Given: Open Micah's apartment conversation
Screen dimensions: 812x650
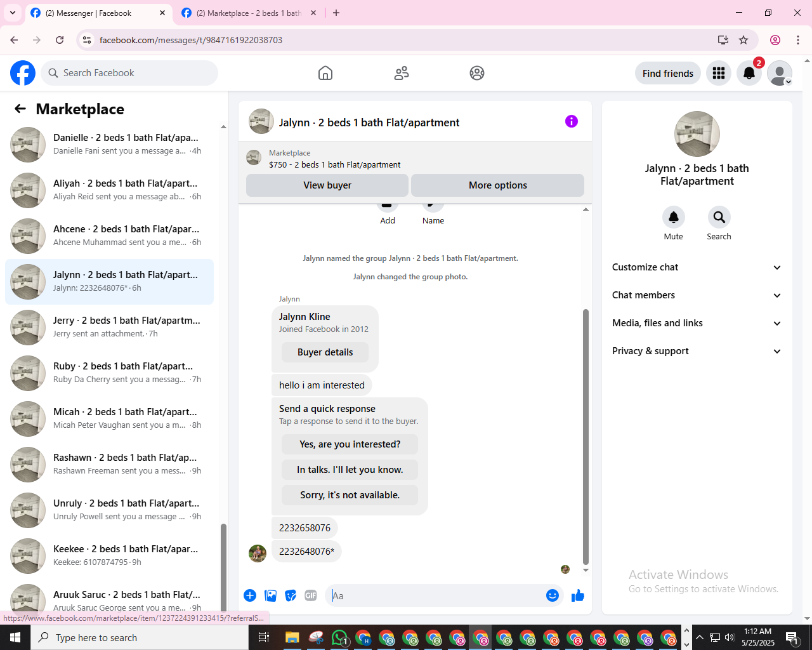Looking at the screenshot, I should [x=109, y=419].
